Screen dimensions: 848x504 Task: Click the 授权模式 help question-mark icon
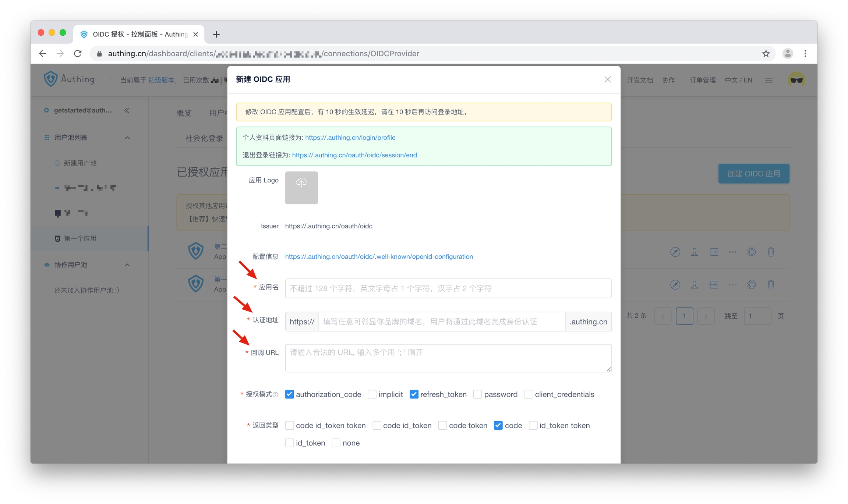pyautogui.click(x=276, y=395)
